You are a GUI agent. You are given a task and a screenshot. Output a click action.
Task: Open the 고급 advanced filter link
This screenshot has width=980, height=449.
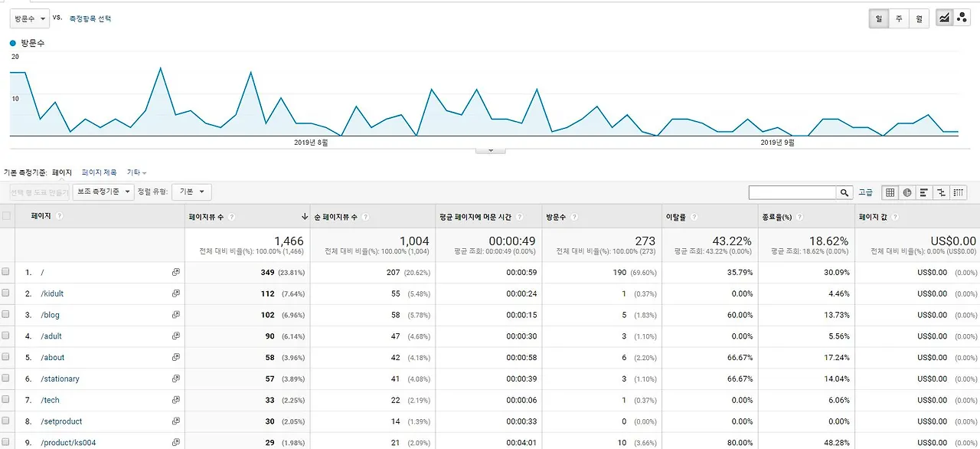[x=865, y=192]
